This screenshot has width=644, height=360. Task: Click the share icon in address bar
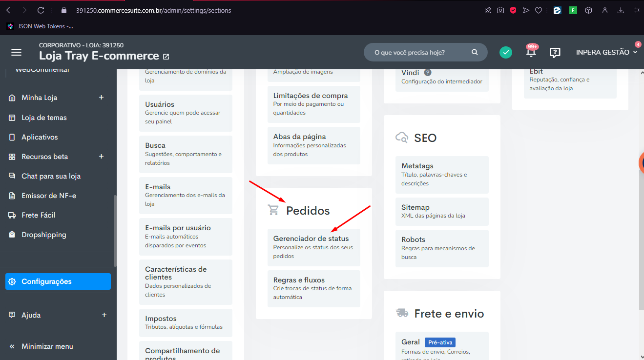pos(488,10)
